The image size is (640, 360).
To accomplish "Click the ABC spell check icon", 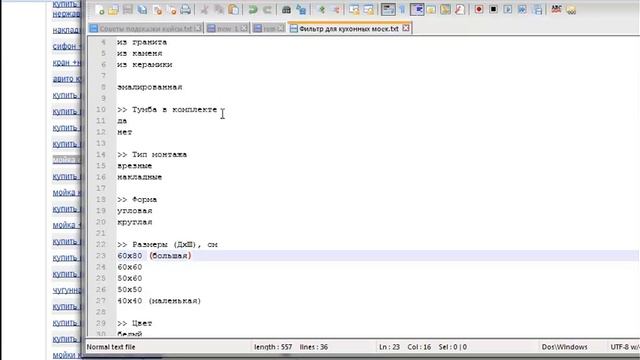I will point(556,9).
